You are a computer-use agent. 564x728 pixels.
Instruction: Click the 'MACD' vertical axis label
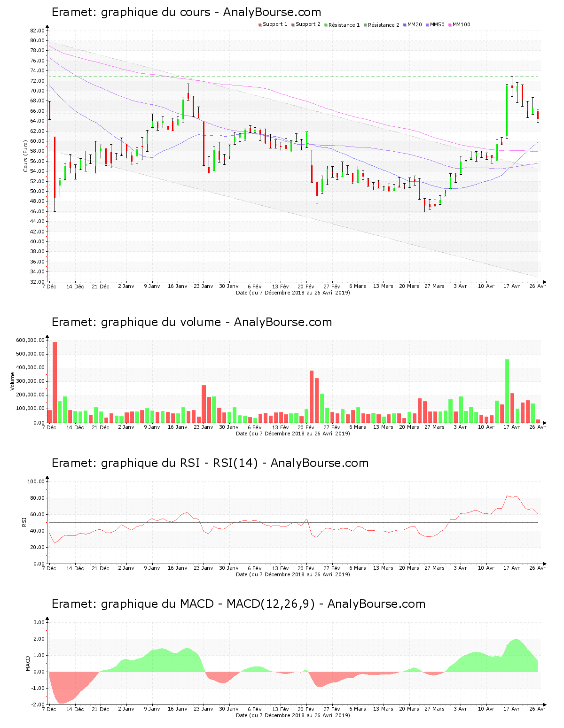click(28, 663)
